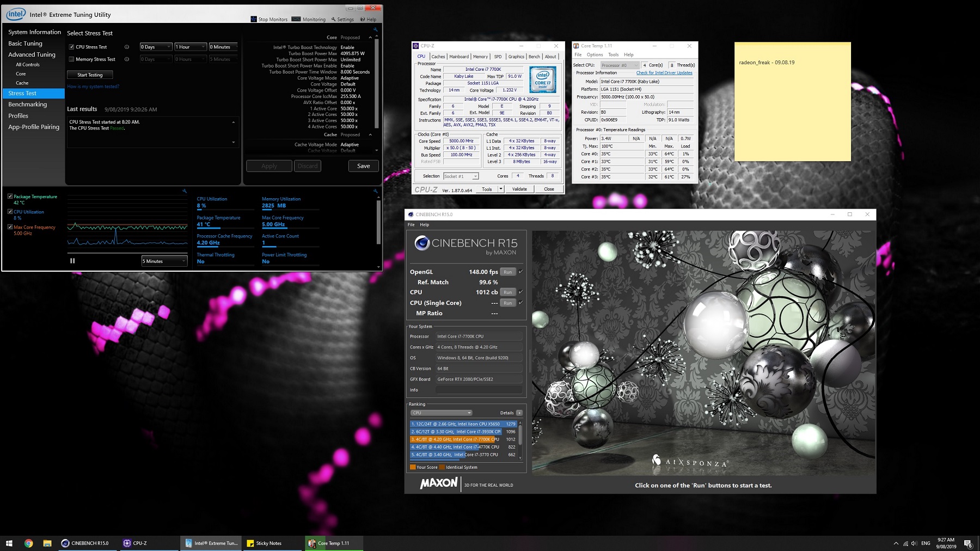Open Options menu in Core Temp
This screenshot has height=551, width=980.
[x=595, y=54]
